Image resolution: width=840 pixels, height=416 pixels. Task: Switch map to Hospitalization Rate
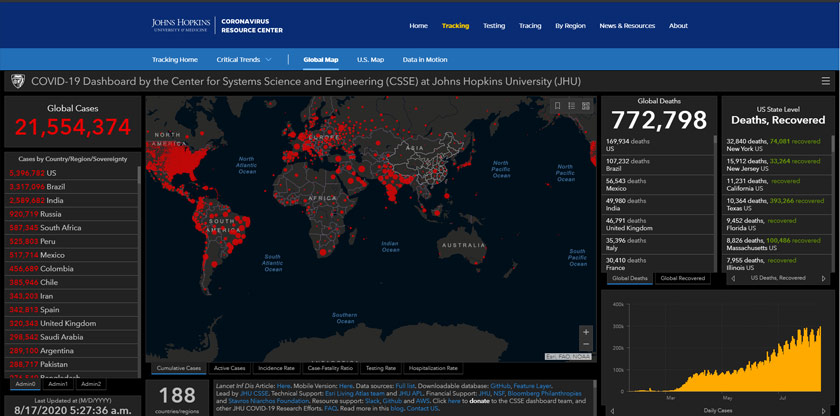tap(433, 368)
